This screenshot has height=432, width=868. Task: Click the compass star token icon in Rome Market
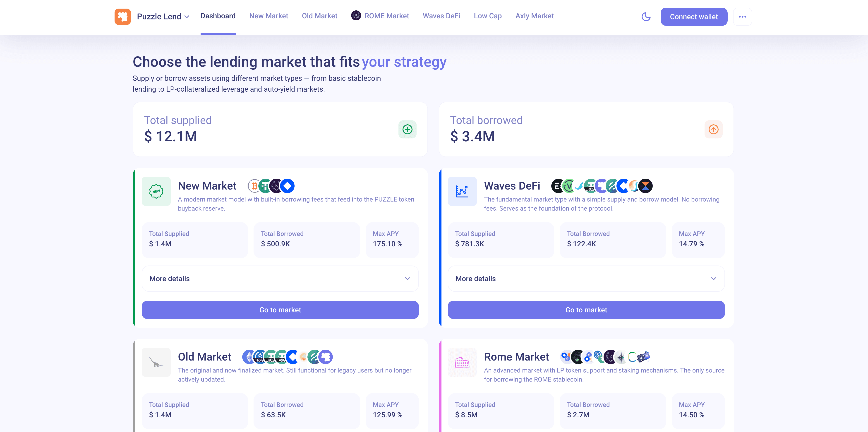coord(621,357)
